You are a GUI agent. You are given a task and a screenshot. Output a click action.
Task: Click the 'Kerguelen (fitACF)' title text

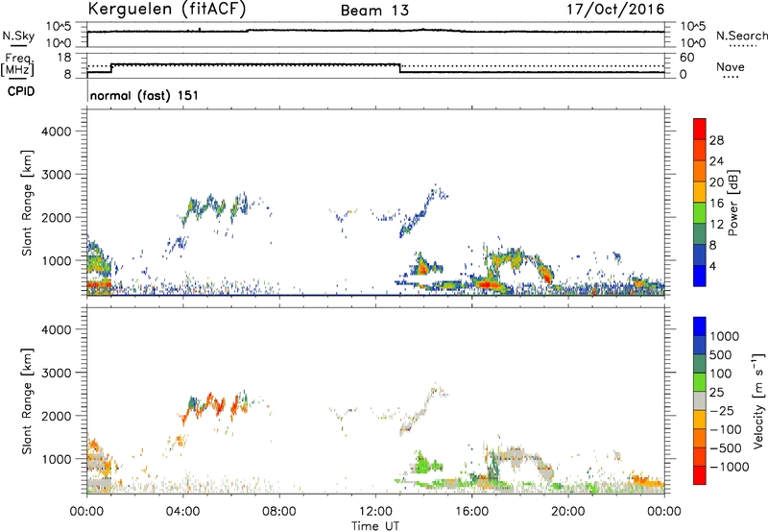[x=166, y=10]
